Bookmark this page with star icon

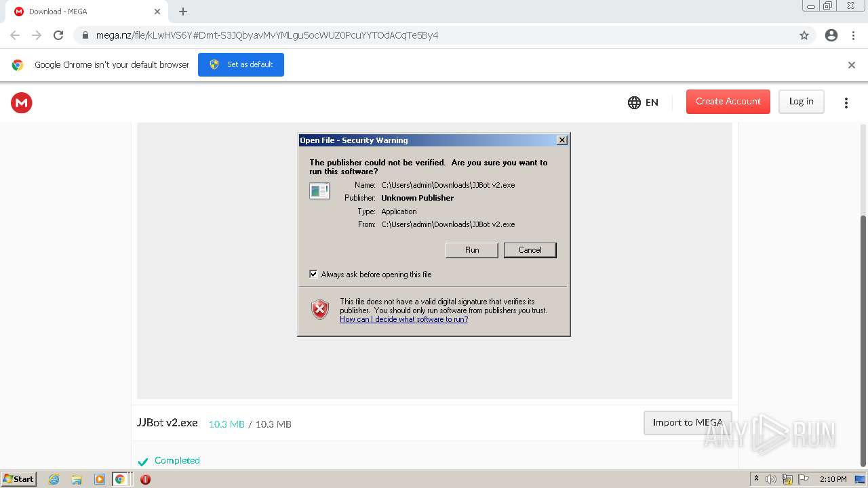(x=804, y=35)
